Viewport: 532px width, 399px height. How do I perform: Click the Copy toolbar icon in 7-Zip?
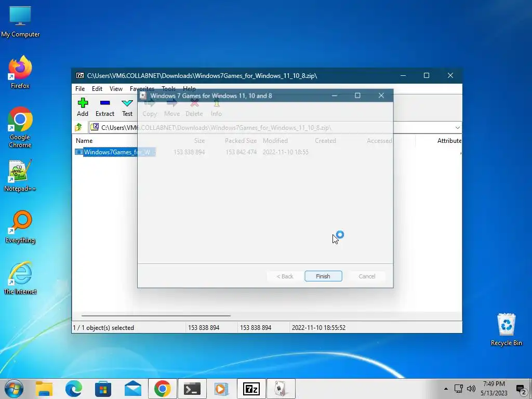[150, 108]
